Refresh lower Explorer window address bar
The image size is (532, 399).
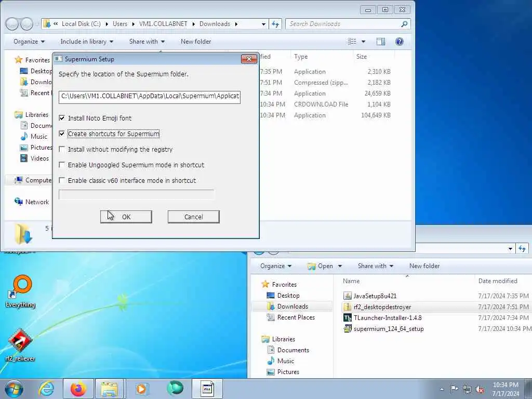522,249
